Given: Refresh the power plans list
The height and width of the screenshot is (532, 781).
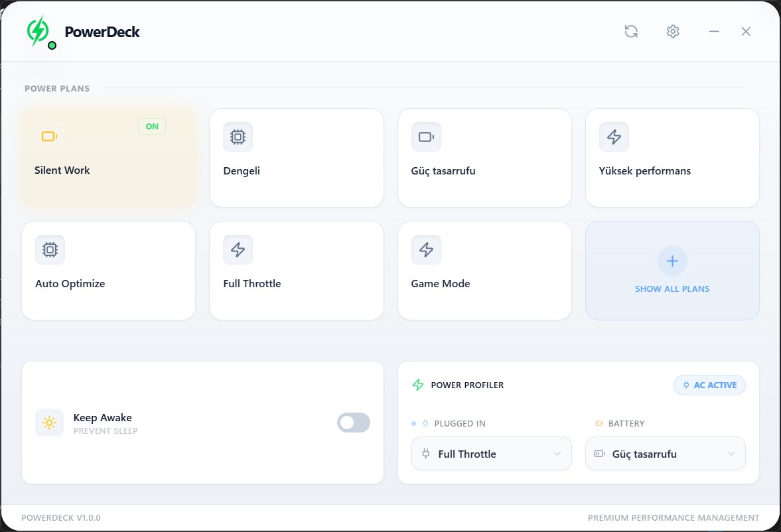Looking at the screenshot, I should pos(631,31).
